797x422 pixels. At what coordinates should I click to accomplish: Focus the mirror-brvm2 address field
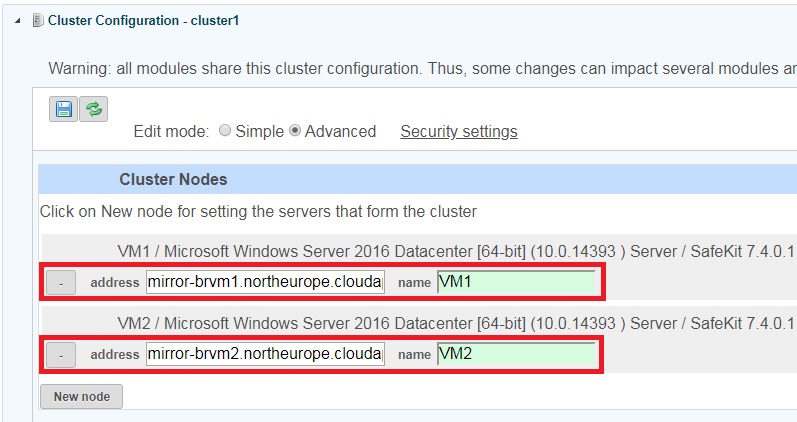265,354
